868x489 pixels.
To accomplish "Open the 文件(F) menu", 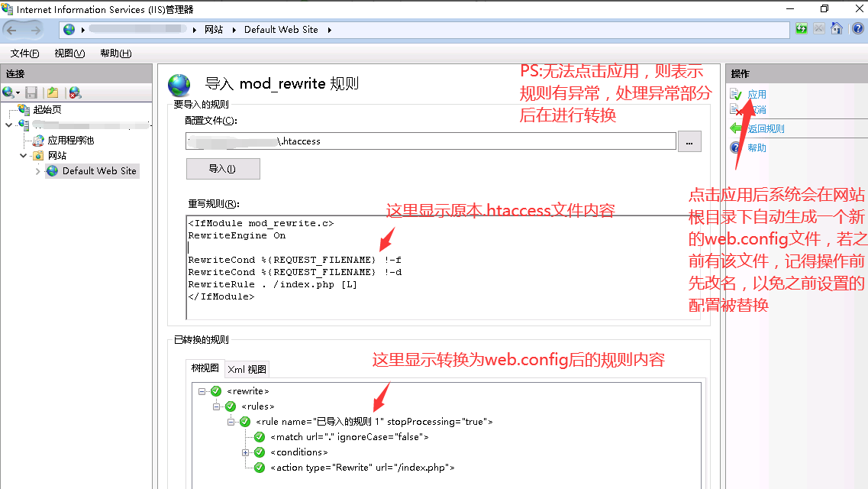I will click(24, 53).
